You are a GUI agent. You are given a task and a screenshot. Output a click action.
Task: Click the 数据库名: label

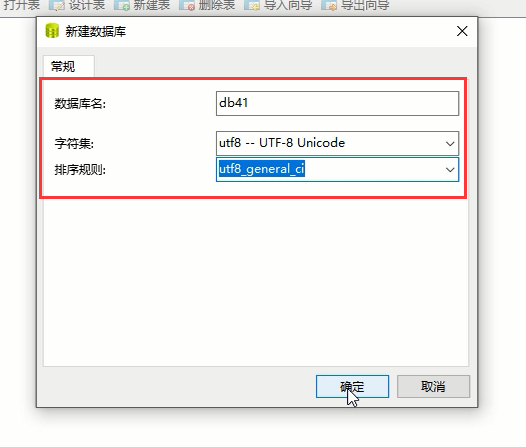[80, 104]
